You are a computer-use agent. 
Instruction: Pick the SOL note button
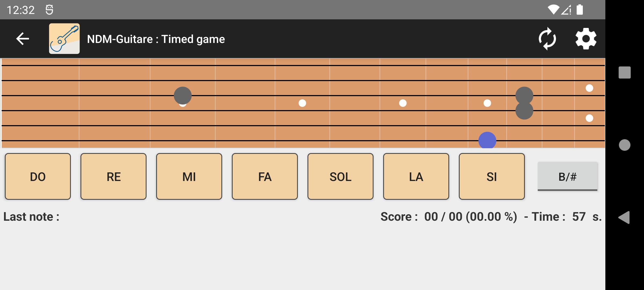click(x=341, y=176)
